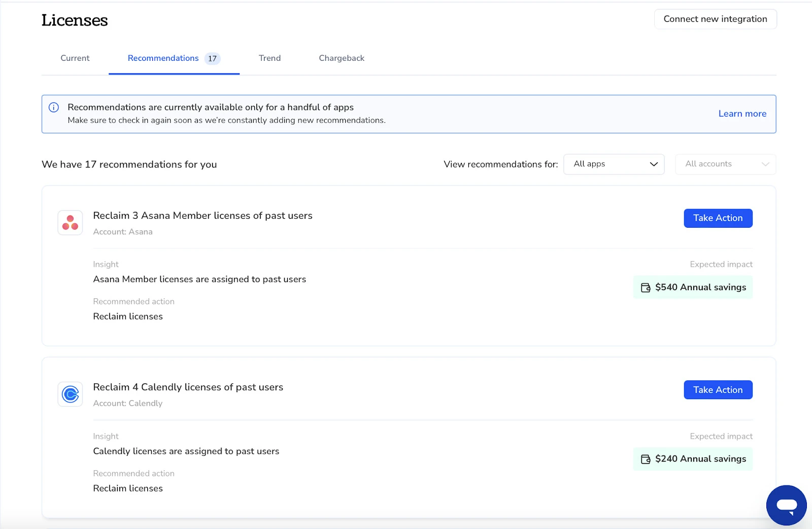Click the info icon in banner
The width and height of the screenshot is (812, 529).
pyautogui.click(x=54, y=108)
